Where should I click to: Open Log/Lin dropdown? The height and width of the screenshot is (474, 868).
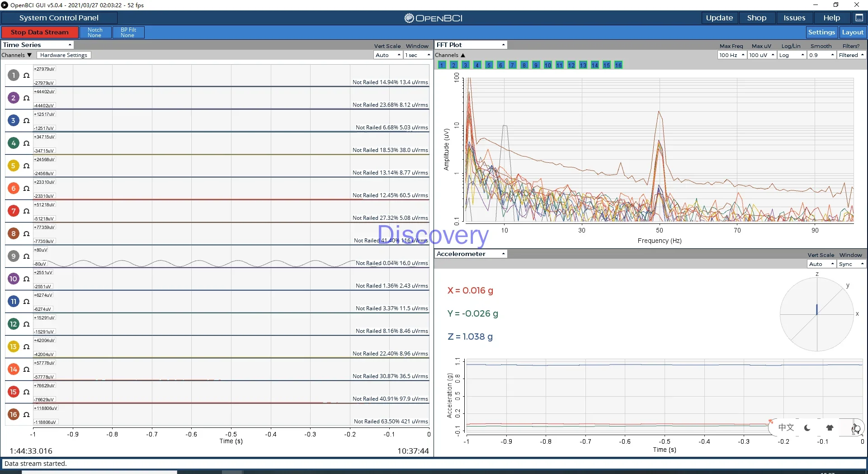792,55
